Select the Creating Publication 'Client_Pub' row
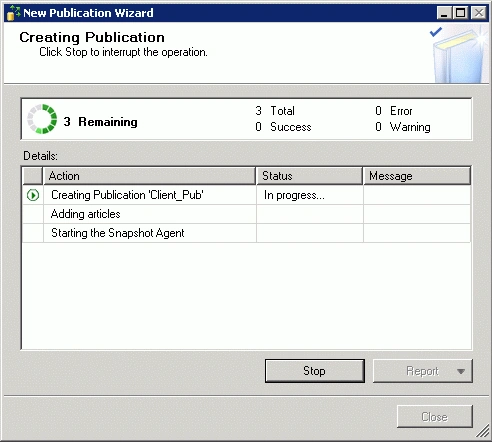The image size is (492, 442). pyautogui.click(x=246, y=195)
